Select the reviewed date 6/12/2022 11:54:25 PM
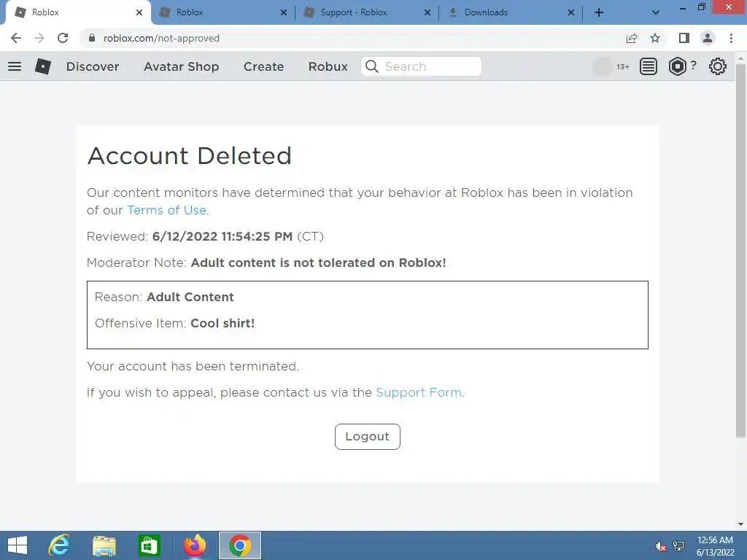The width and height of the screenshot is (747, 560). [222, 236]
